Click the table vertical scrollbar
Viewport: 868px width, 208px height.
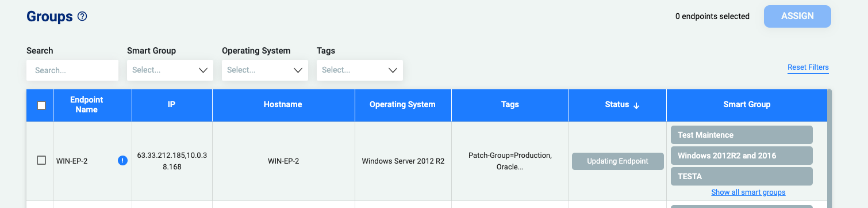(x=829, y=149)
